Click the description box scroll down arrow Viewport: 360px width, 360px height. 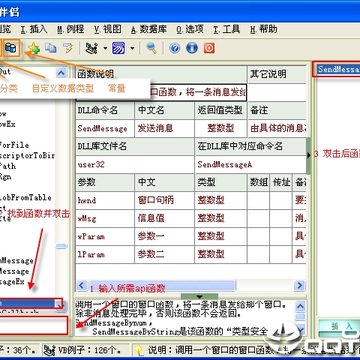[301, 330]
